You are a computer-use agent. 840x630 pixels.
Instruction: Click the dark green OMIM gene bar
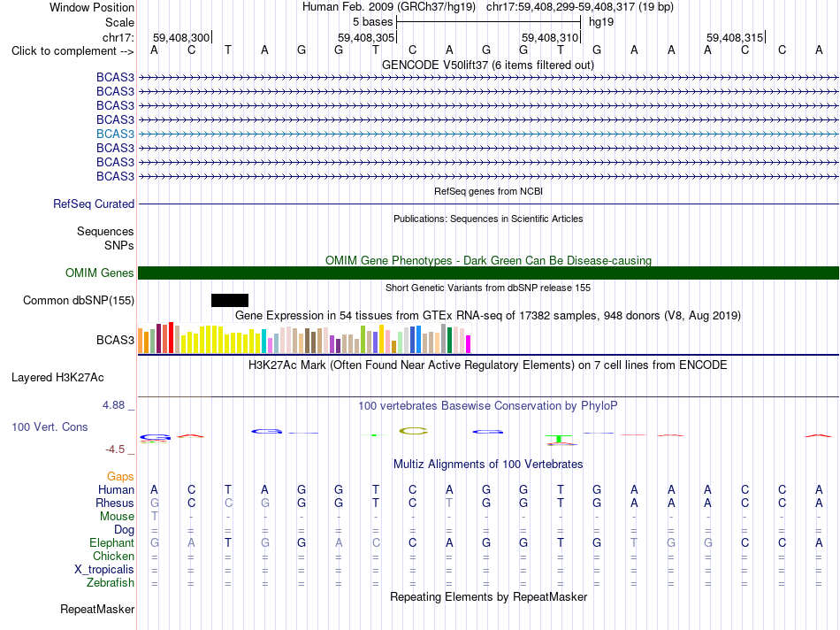pos(488,273)
